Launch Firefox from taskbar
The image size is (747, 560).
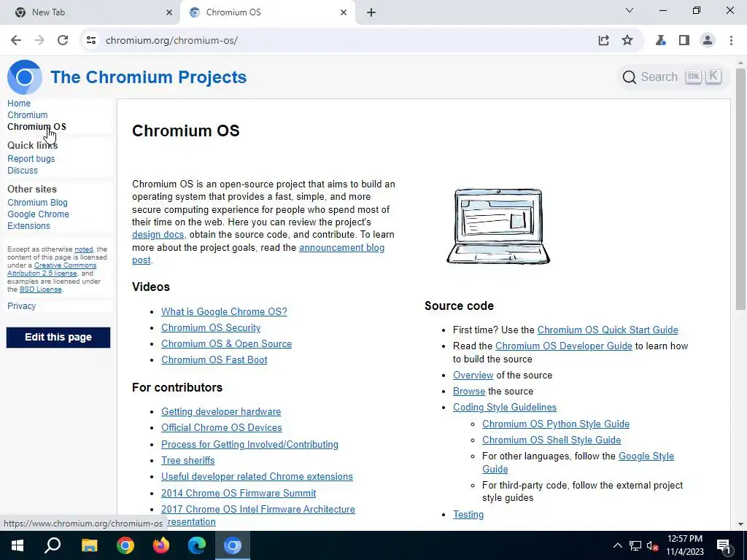[x=161, y=545]
